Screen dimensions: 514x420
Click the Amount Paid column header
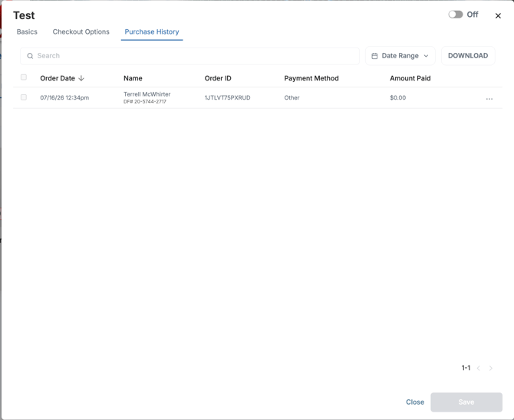410,78
